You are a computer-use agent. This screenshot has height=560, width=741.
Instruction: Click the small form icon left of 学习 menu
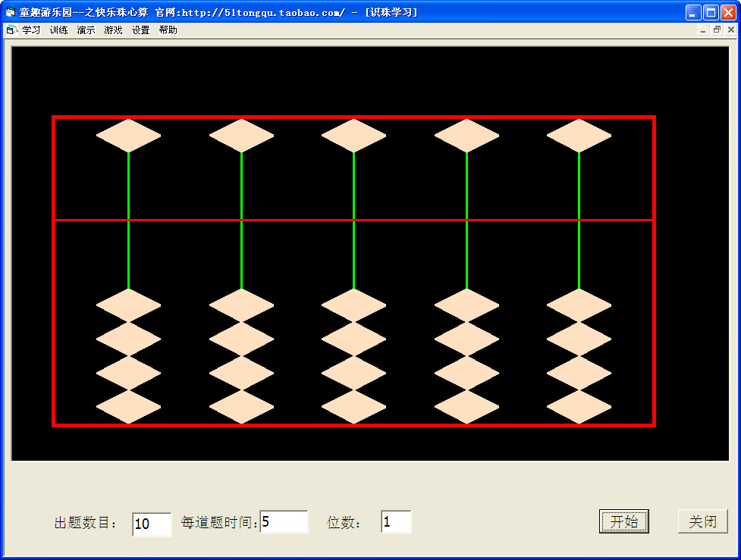click(11, 30)
